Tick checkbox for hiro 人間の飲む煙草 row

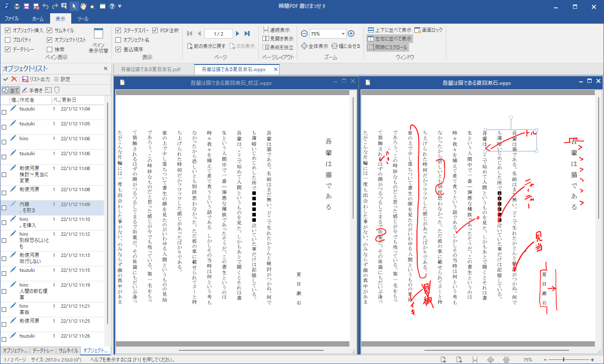[4, 291]
